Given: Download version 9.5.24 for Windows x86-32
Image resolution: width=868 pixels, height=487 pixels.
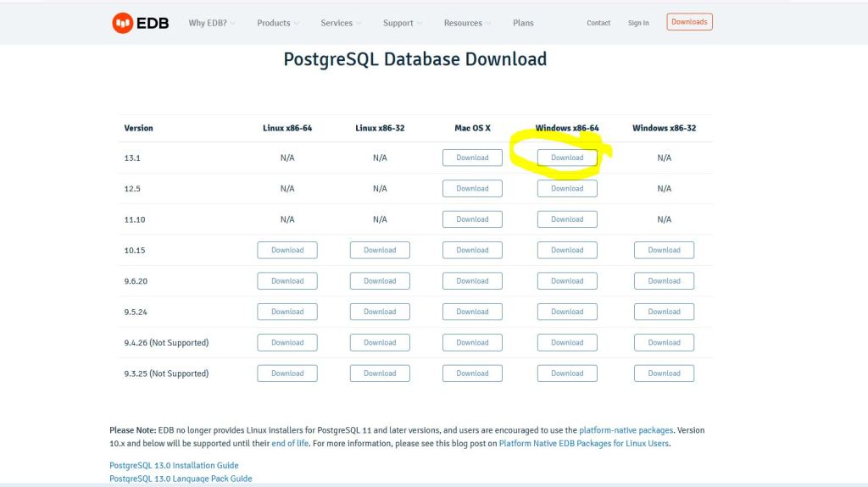Looking at the screenshot, I should [x=664, y=312].
